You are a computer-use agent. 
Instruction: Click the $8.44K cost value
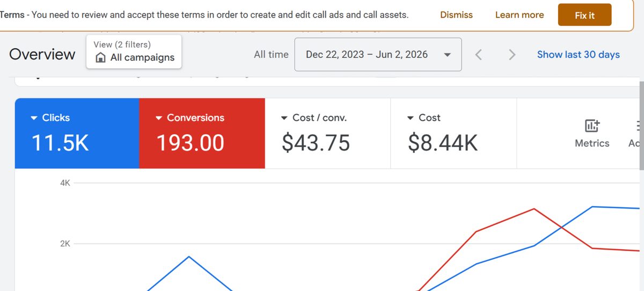(443, 143)
